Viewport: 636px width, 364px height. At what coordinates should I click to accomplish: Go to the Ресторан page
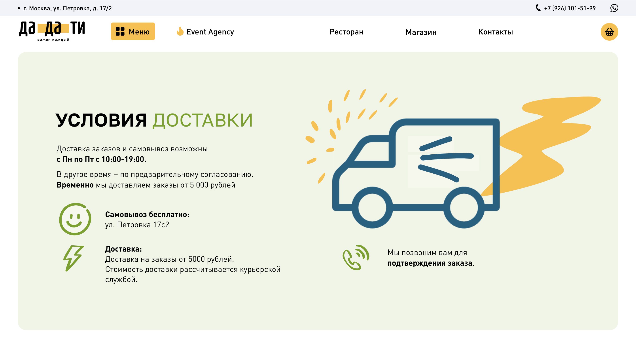coord(346,32)
